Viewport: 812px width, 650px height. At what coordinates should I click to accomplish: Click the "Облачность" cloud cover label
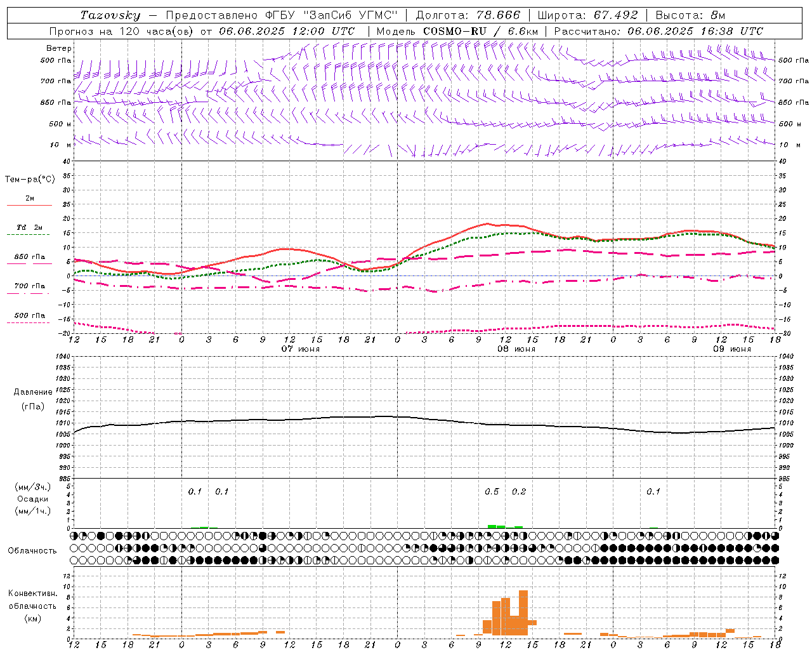[x=32, y=551]
